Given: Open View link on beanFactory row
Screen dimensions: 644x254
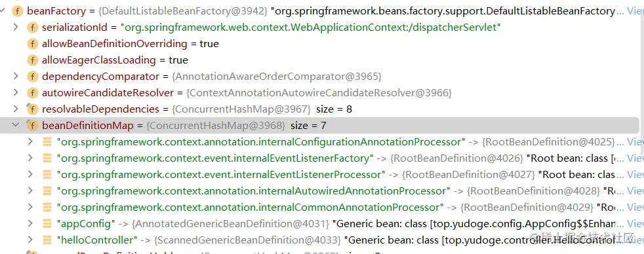Looking at the screenshot, I should pos(635,11).
